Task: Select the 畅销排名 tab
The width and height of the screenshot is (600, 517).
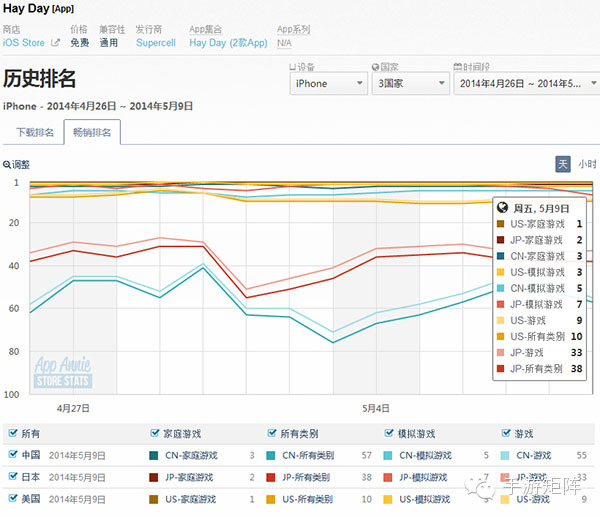Action: click(x=92, y=132)
